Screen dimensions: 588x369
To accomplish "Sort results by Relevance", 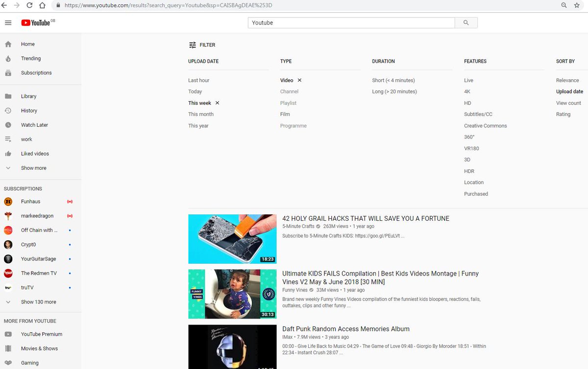I will click(x=567, y=80).
